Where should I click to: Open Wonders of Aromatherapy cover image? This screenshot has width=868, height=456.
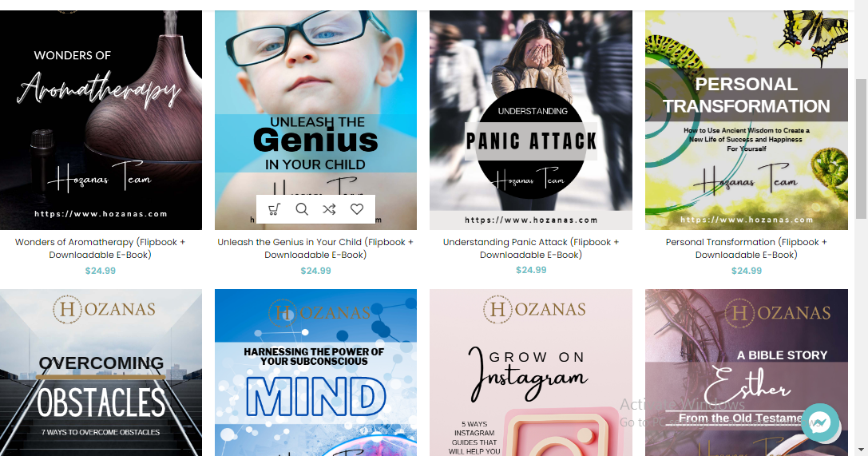coord(101,120)
